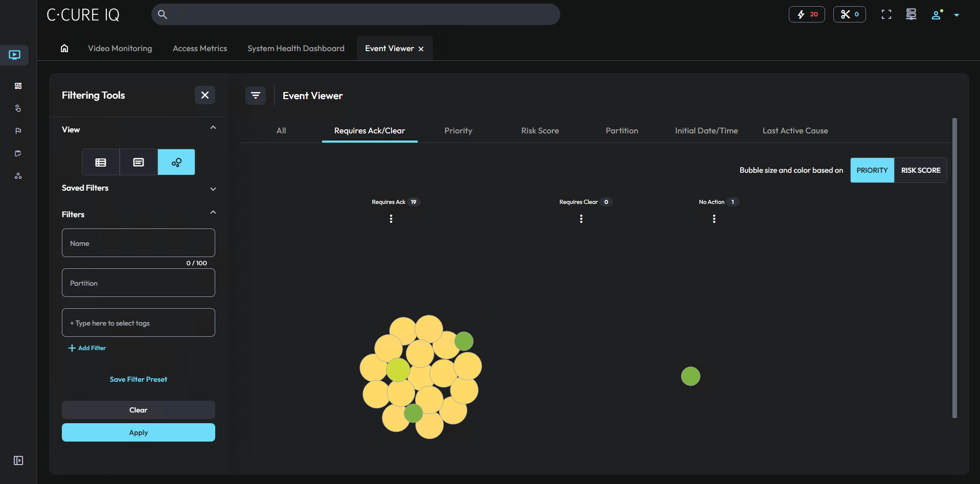Image resolution: width=980 pixels, height=484 pixels.
Task: Switch to the Risk Score tab
Action: click(x=540, y=130)
